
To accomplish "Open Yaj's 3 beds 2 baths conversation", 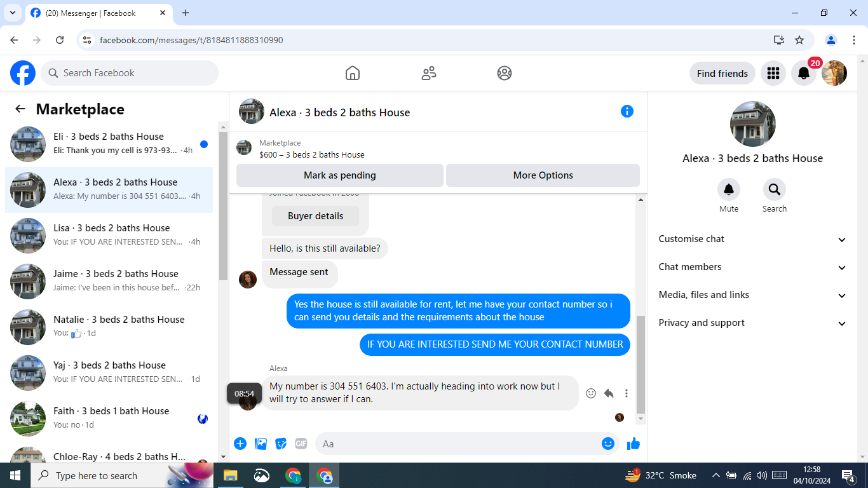I will [109, 373].
